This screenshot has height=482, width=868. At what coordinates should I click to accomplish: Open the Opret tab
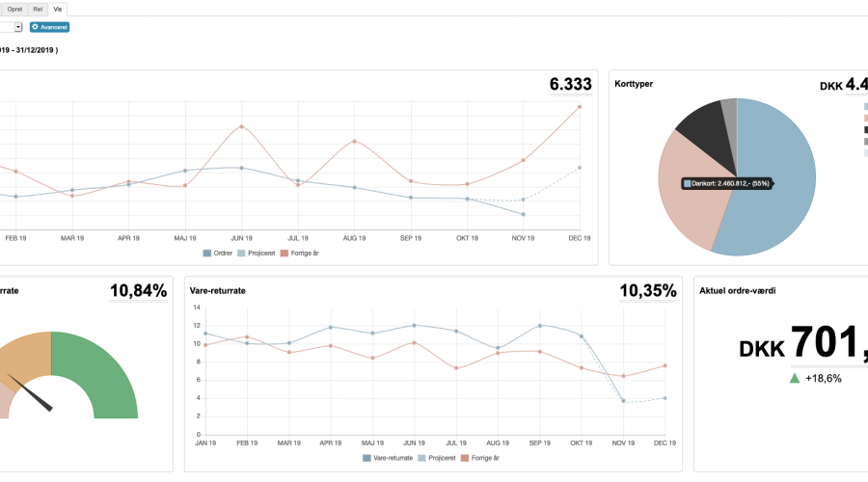coord(14,8)
